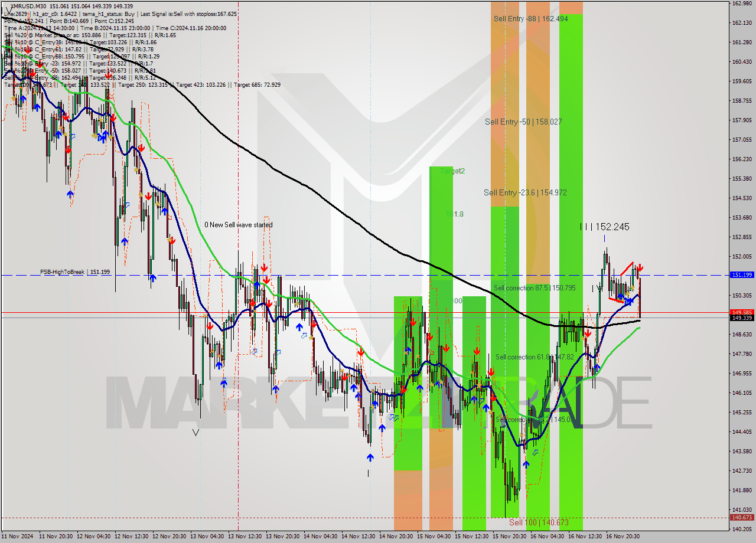This screenshot has width=756, height=543.
Task: Click the 160.430 price axis label
Action: [x=742, y=61]
